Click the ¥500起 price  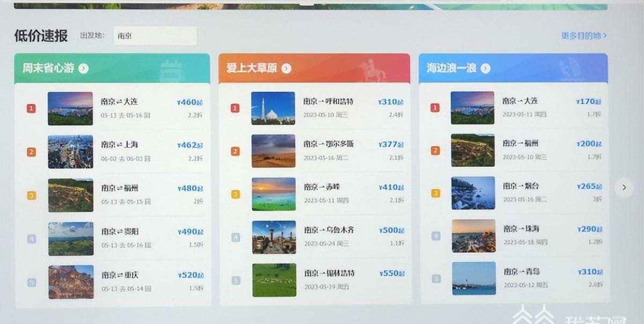392,230
